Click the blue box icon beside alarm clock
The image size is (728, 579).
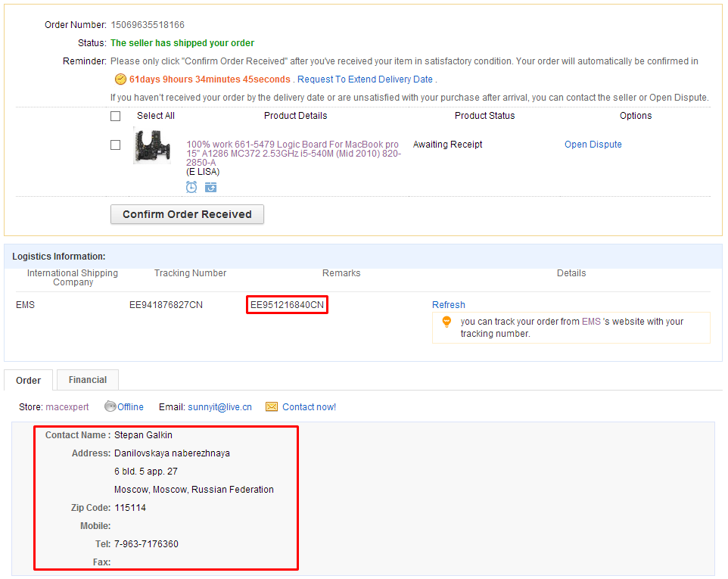pos(210,187)
